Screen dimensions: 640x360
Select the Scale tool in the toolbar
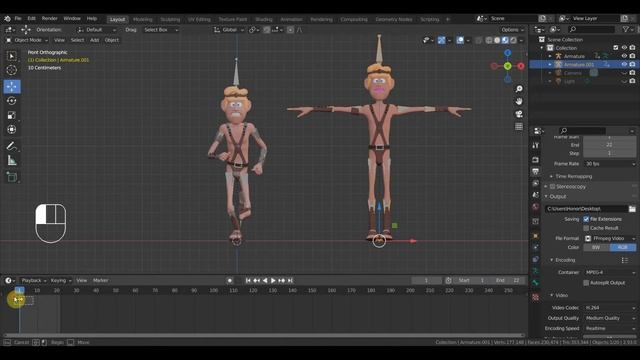pyautogui.click(x=11, y=115)
